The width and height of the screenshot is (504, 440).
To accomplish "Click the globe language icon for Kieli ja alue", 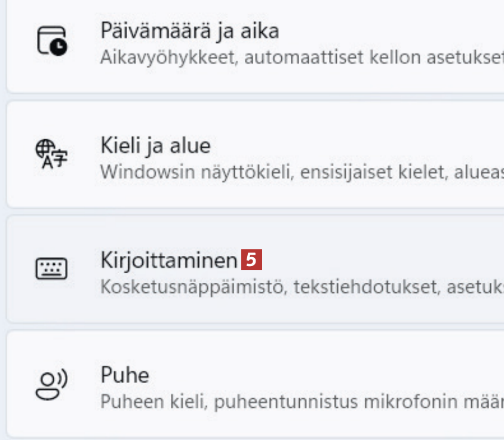I will 52,155.
